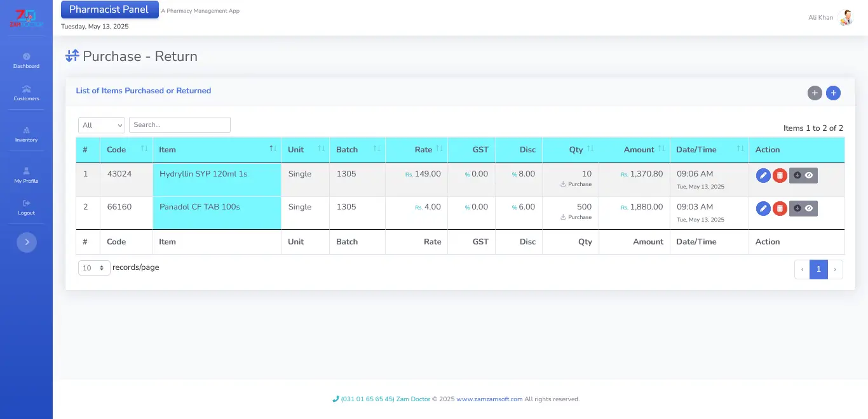Open My Profile from sidebar menu
The height and width of the screenshot is (419, 868).
[26, 175]
